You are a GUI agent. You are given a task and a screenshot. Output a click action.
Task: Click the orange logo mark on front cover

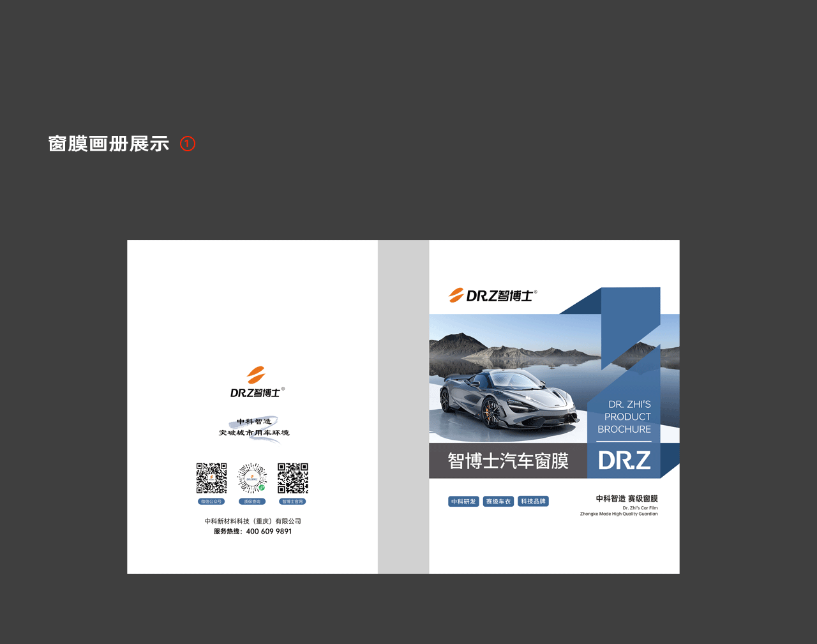coord(456,295)
